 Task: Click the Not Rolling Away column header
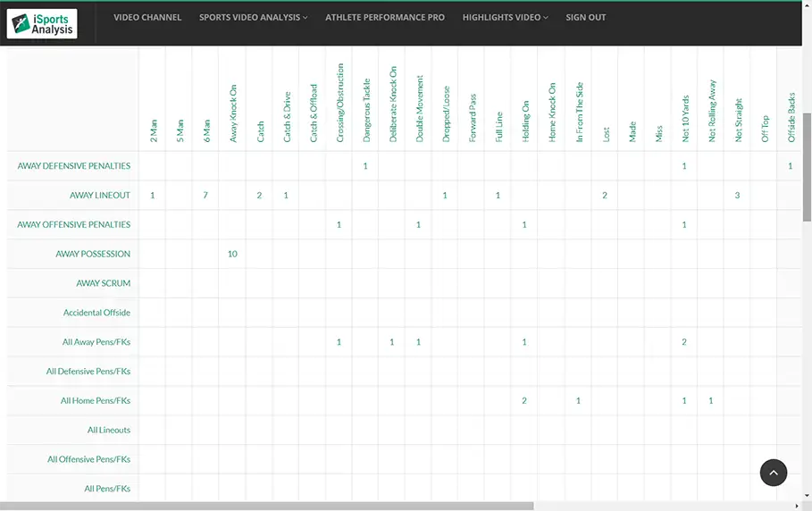712,111
